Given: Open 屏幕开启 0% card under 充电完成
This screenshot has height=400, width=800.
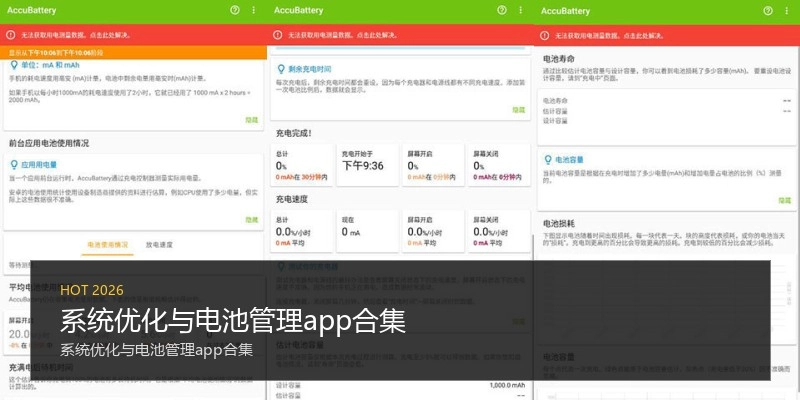Looking at the screenshot, I should 434,165.
